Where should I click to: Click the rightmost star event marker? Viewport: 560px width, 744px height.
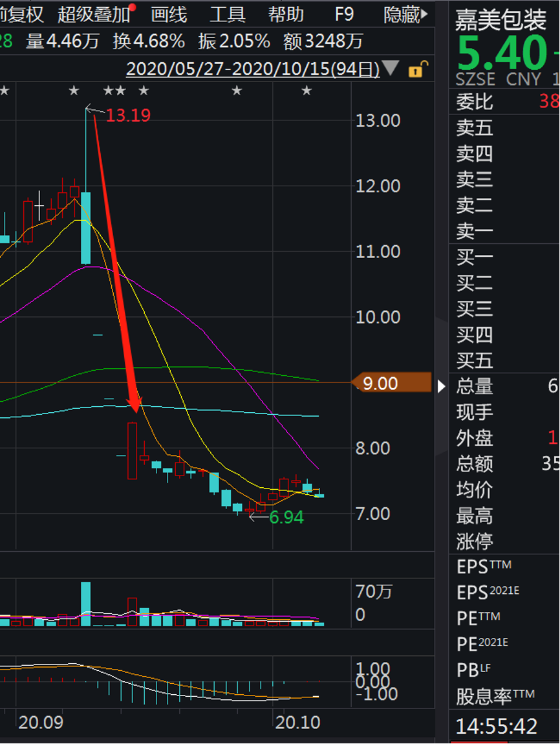[x=307, y=91]
